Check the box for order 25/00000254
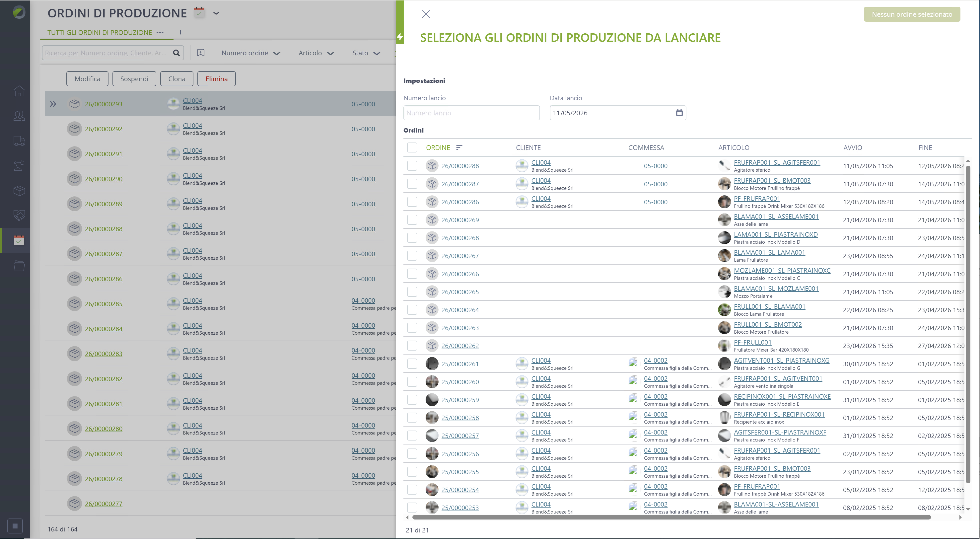Viewport: 980px width, 539px height. click(x=412, y=490)
